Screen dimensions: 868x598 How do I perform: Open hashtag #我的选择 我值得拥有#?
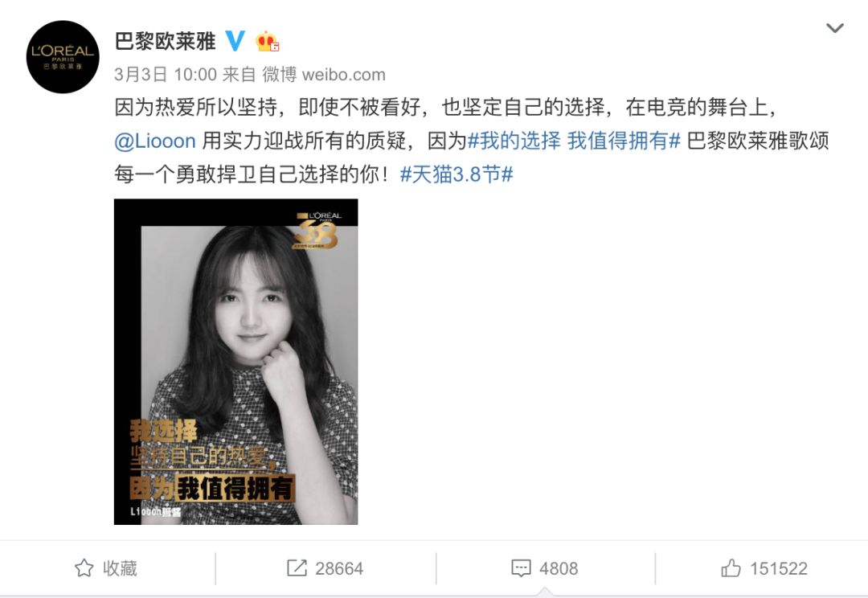click(x=574, y=141)
